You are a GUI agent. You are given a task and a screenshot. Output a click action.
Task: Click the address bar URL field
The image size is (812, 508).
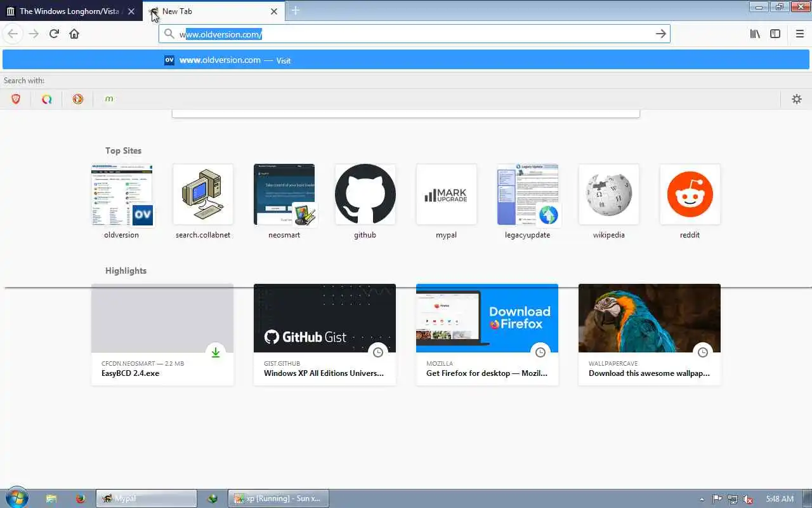pyautogui.click(x=414, y=34)
